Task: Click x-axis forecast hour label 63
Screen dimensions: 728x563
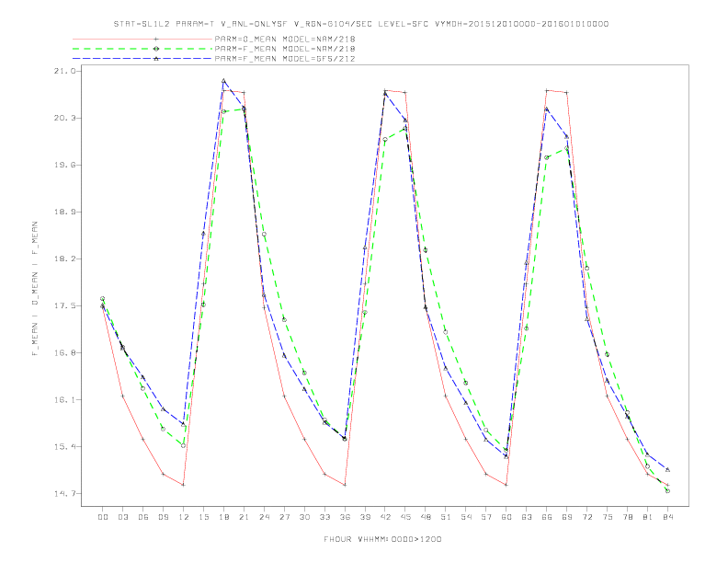Action: (527, 517)
